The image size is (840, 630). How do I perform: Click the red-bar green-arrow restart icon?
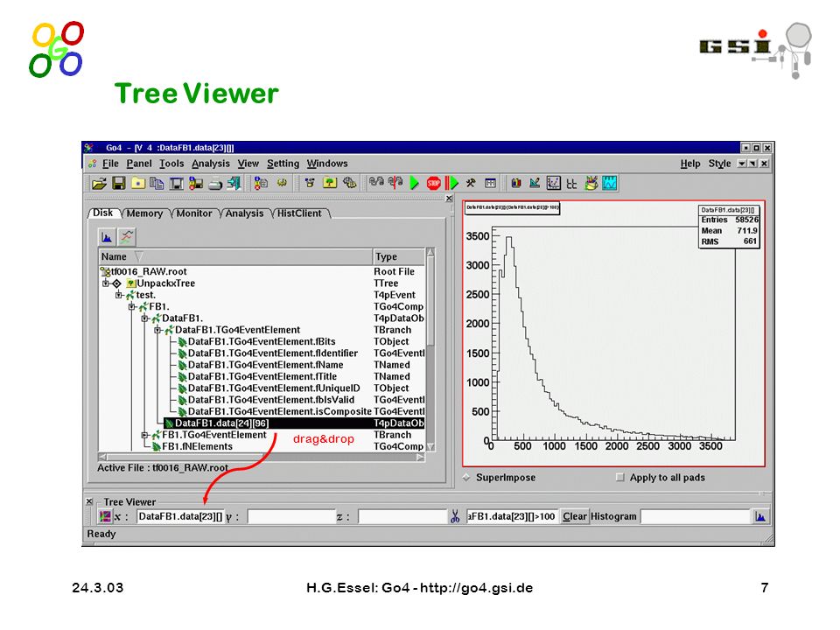point(452,183)
